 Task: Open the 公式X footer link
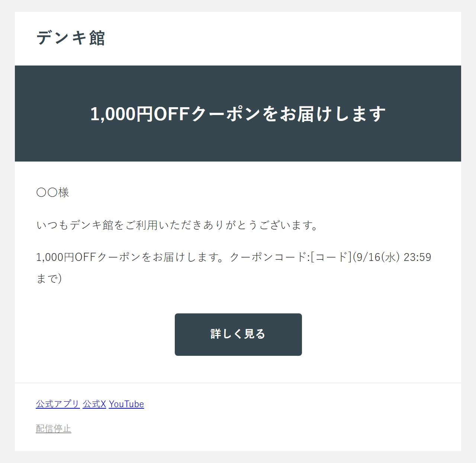click(94, 404)
